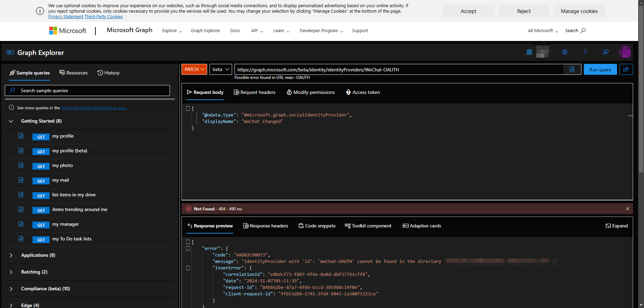Fold the response root brace
This screenshot has width=644, height=308.
tap(188, 242)
